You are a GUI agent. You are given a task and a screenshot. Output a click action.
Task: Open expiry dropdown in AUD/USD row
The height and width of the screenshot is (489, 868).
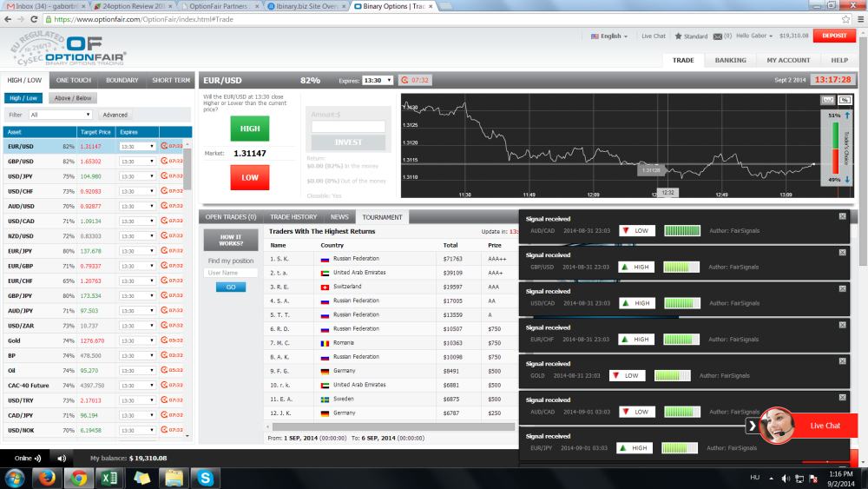click(137, 206)
